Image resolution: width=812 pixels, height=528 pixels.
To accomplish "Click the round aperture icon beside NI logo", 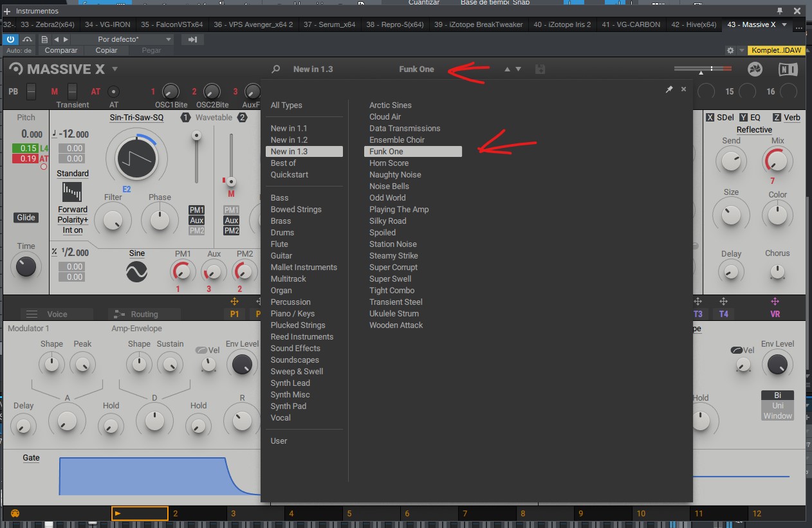I will click(x=755, y=69).
